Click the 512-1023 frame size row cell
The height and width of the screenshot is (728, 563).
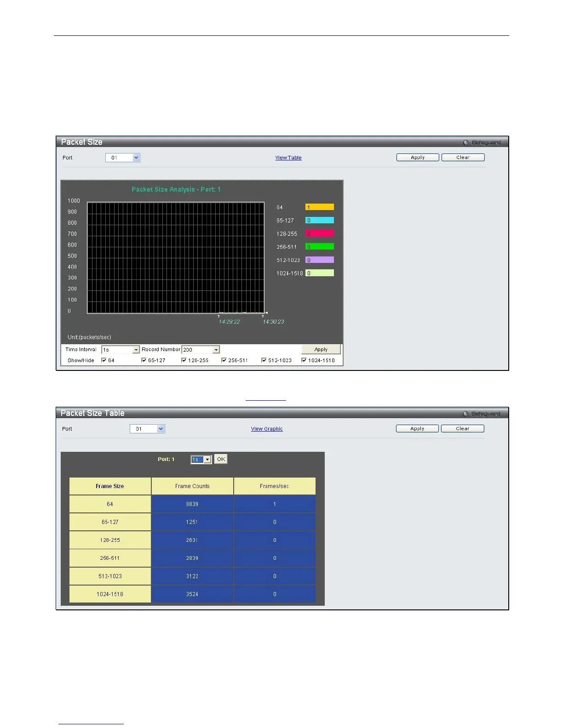pyautogui.click(x=110, y=576)
